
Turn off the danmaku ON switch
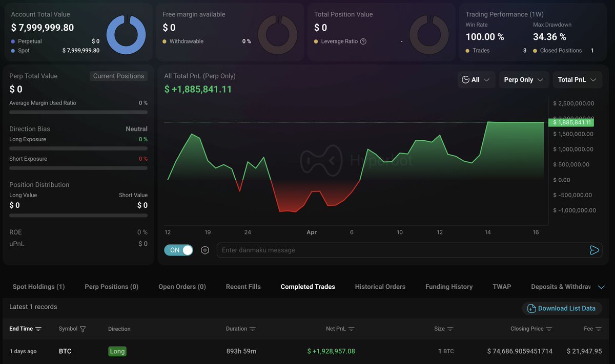(x=179, y=250)
